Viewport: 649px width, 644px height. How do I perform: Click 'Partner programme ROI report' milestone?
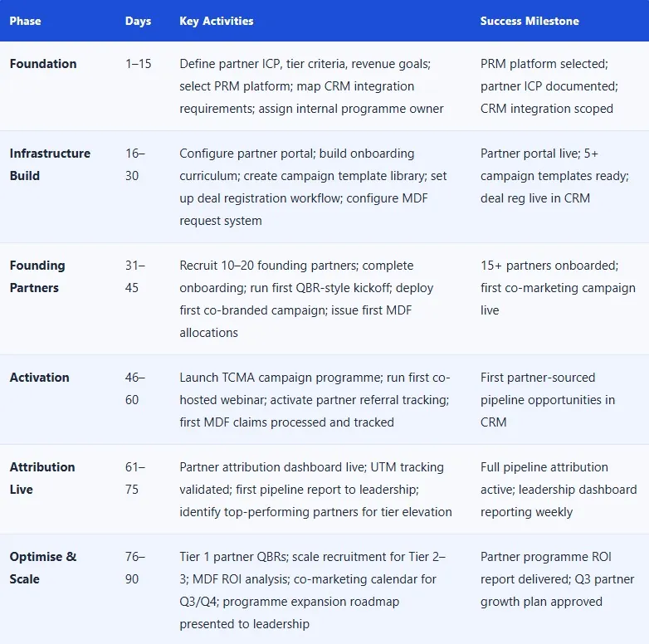click(x=557, y=579)
